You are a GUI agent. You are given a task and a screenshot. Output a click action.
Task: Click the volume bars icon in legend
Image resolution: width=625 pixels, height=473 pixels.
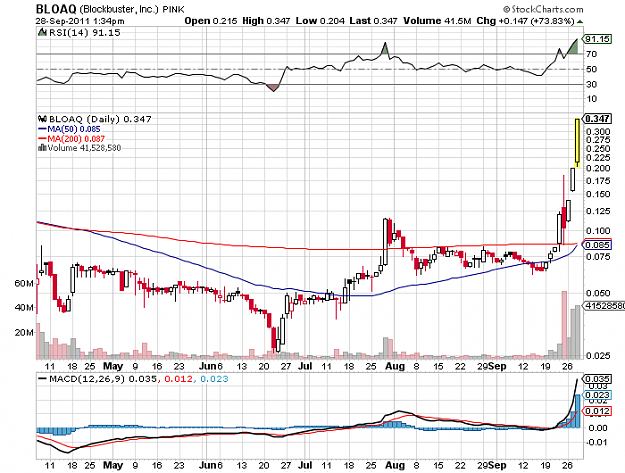coord(42,148)
